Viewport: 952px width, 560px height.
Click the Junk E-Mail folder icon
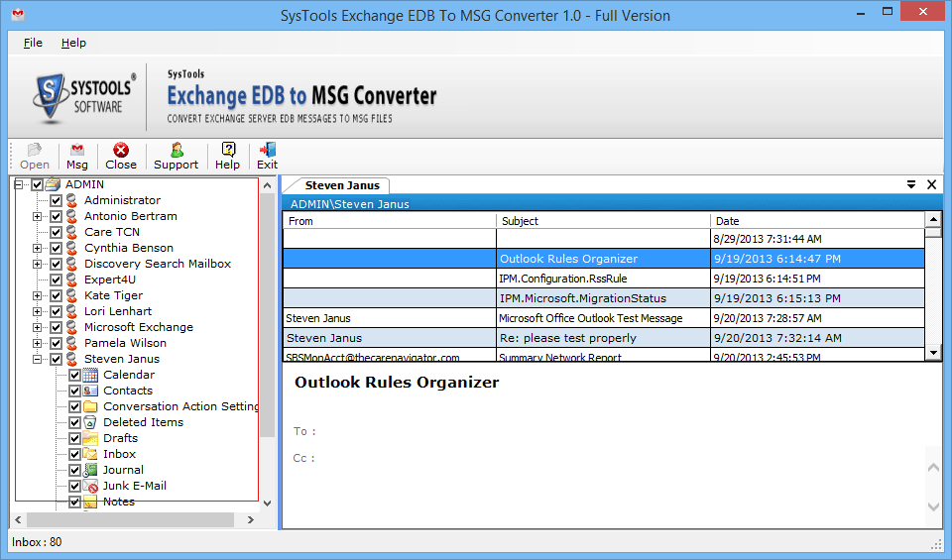pyautogui.click(x=90, y=486)
